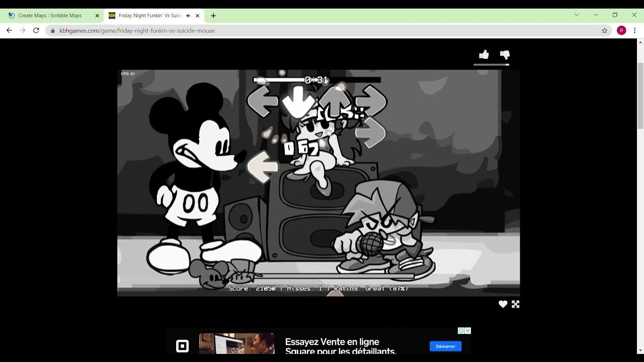Click the up arrow receptor in game

click(335, 100)
